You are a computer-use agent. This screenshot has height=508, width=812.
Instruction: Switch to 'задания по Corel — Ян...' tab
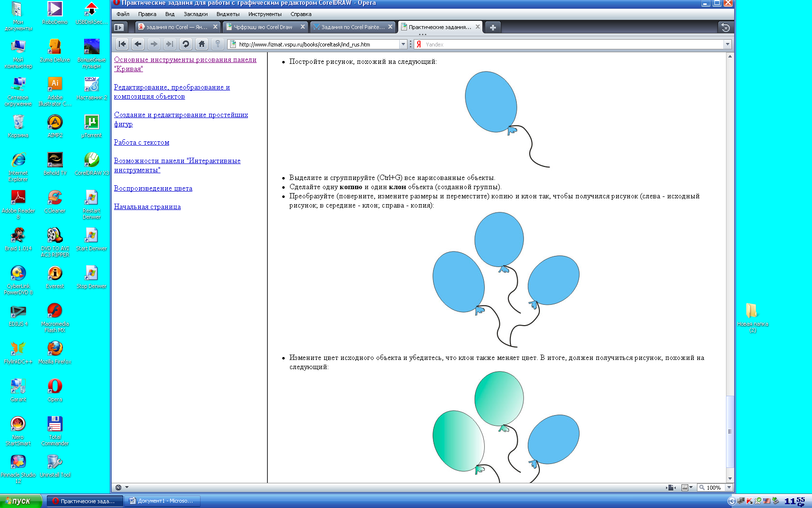(x=177, y=27)
